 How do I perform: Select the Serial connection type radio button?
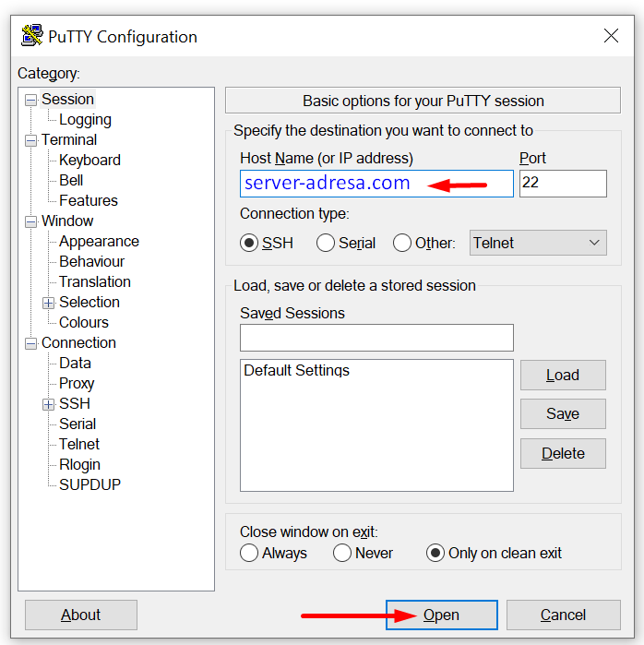pos(326,243)
